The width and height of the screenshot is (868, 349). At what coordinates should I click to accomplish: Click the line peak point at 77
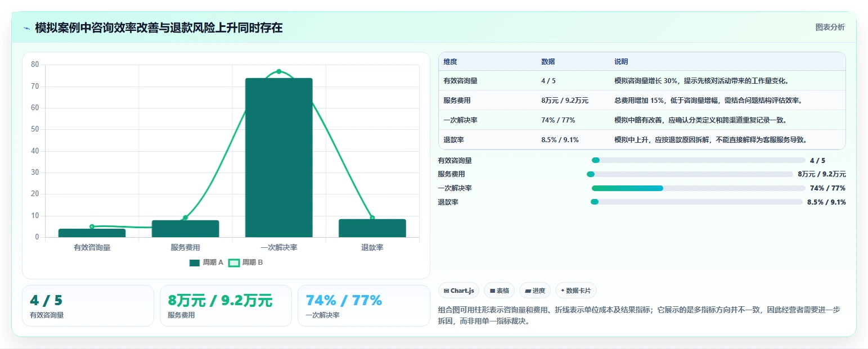point(279,71)
